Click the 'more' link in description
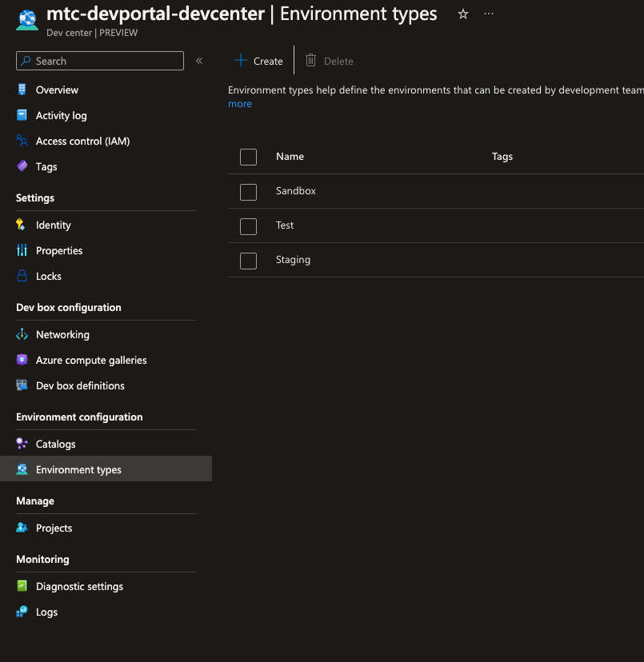 point(240,104)
